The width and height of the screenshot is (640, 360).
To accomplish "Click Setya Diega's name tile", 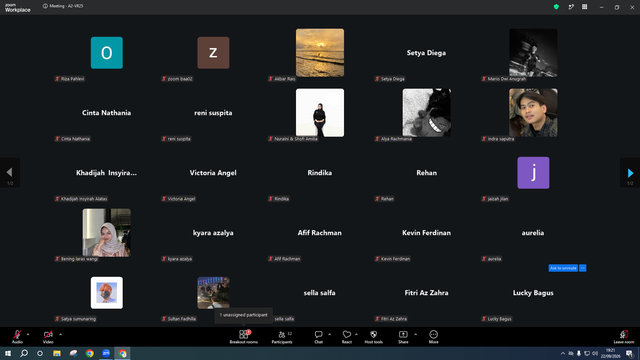I will (426, 53).
